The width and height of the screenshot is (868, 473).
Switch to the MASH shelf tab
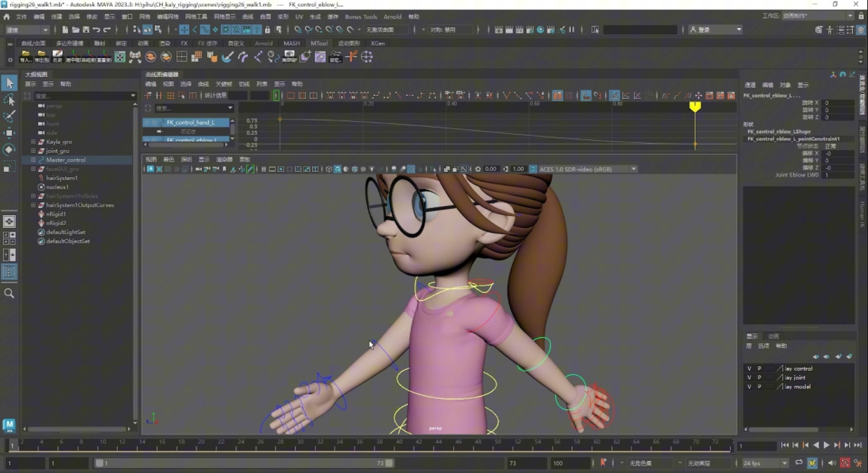pyautogui.click(x=292, y=43)
